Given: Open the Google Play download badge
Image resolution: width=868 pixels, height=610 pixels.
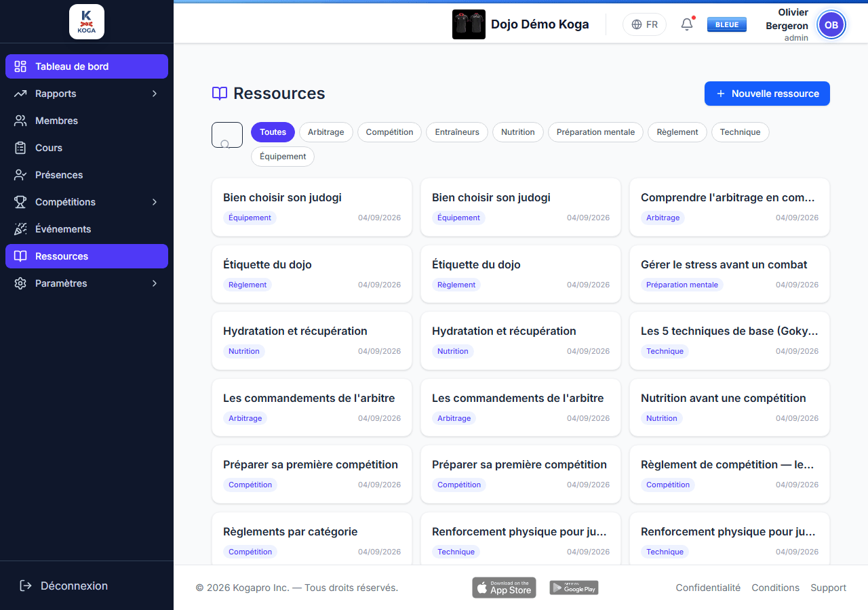Looking at the screenshot, I should coord(574,588).
